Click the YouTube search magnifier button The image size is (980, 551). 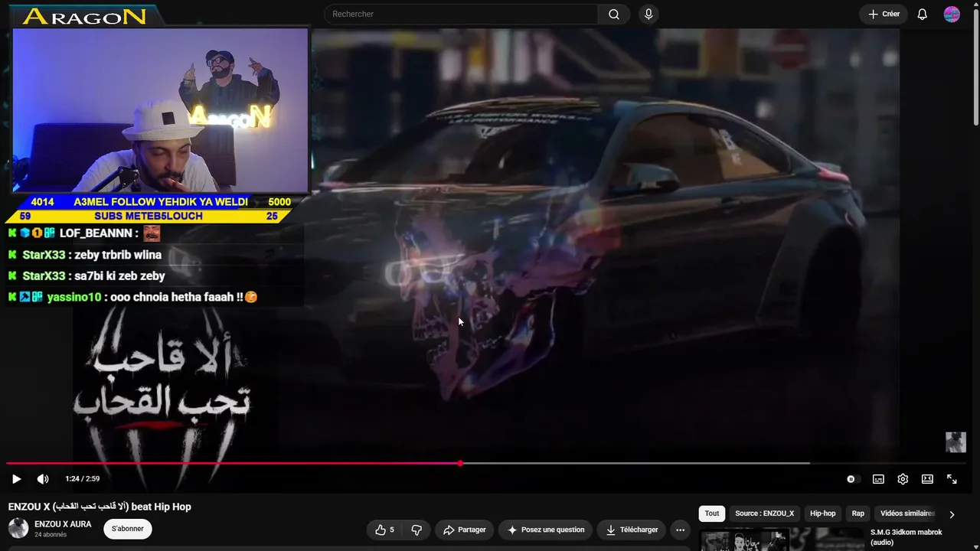[x=614, y=14]
